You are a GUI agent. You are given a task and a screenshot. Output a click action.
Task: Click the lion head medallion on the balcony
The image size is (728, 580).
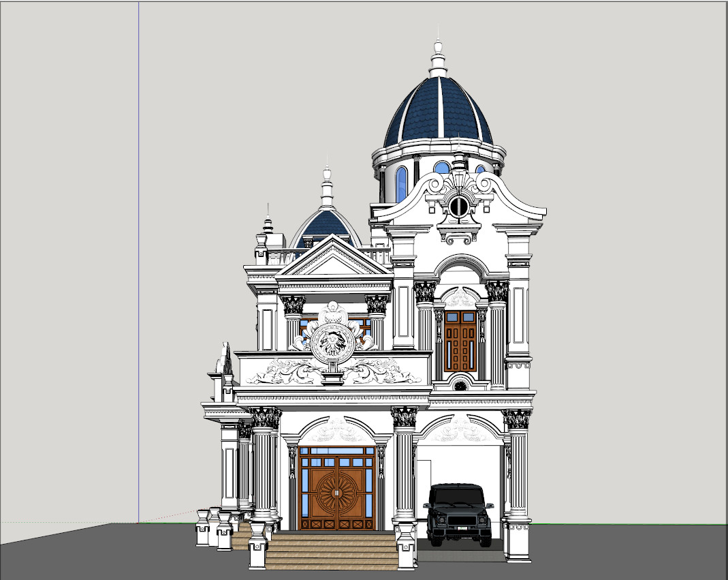click(333, 343)
